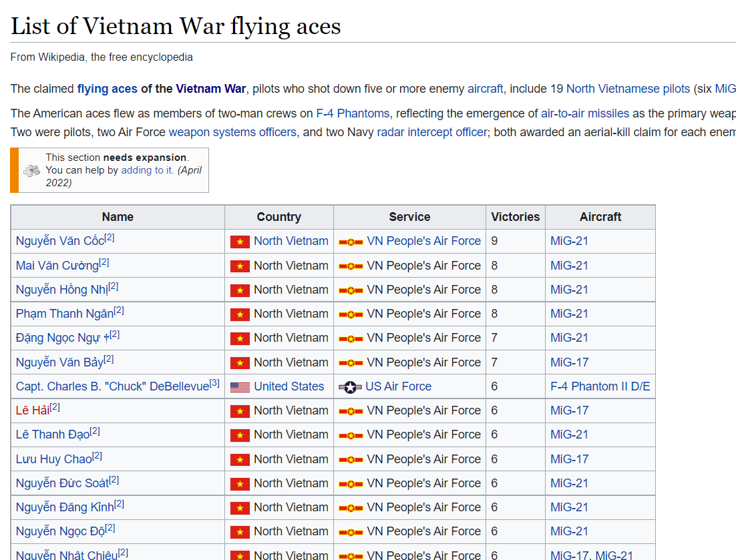Click the North Vietnam flag in Nguyễn Văn Cốc row

point(240,242)
